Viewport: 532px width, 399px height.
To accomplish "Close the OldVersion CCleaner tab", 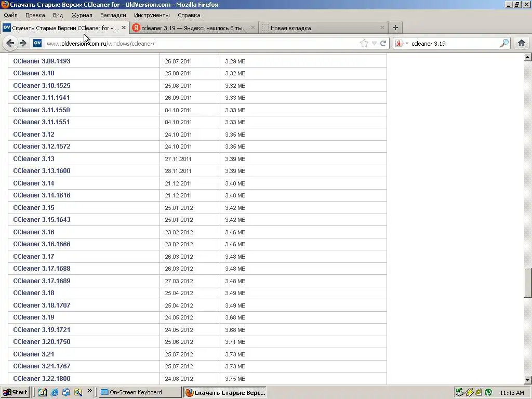I will click(x=124, y=28).
